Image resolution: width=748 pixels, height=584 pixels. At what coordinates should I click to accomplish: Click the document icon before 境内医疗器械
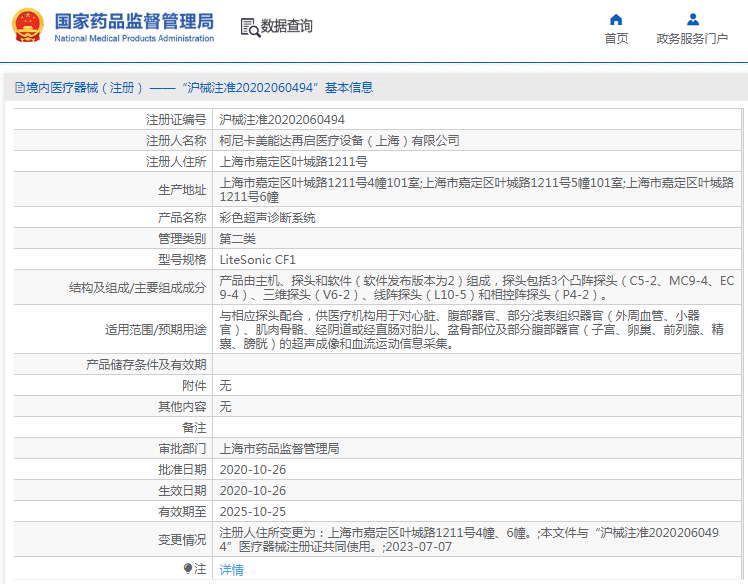point(20,88)
